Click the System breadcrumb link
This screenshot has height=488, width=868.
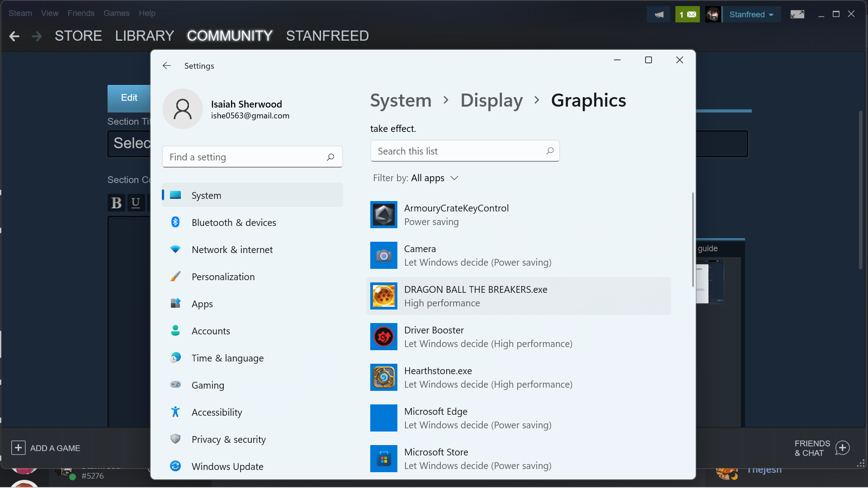click(401, 100)
